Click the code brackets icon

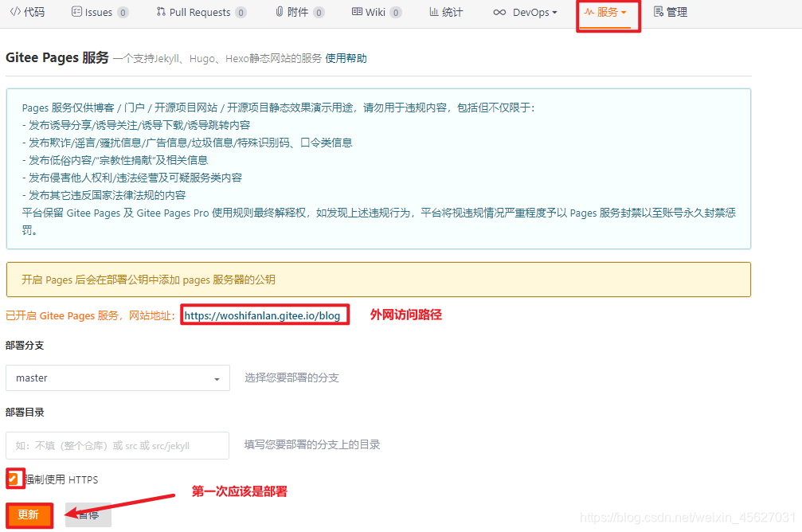15,11
